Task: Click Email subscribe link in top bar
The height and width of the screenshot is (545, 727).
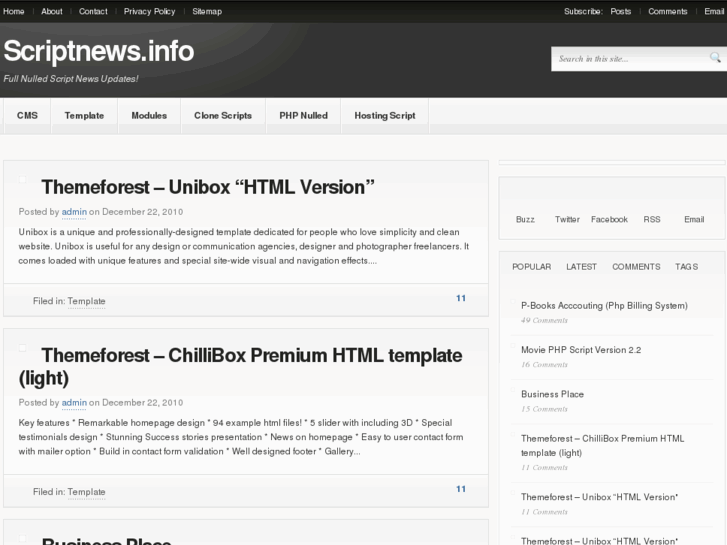Action: tap(714, 12)
